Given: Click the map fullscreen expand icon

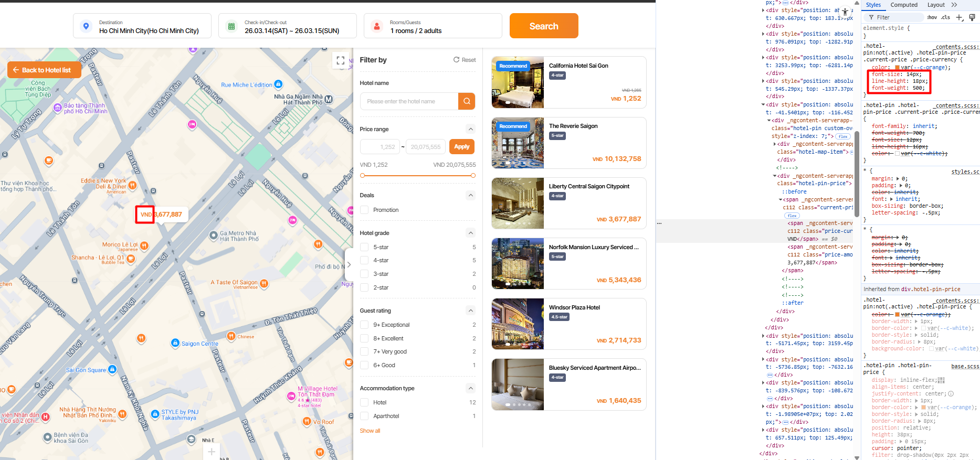Looking at the screenshot, I should point(340,60).
